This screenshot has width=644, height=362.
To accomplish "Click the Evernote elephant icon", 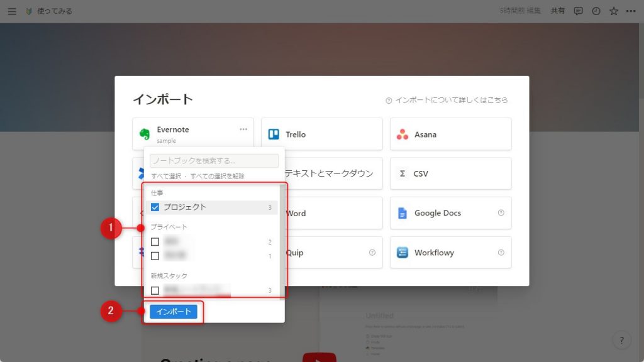I will (x=145, y=134).
